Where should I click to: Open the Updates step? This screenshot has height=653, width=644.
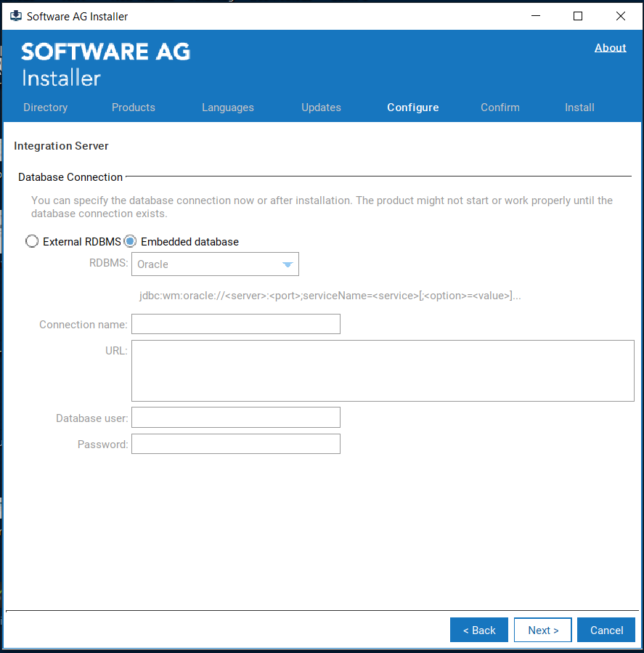[321, 107]
